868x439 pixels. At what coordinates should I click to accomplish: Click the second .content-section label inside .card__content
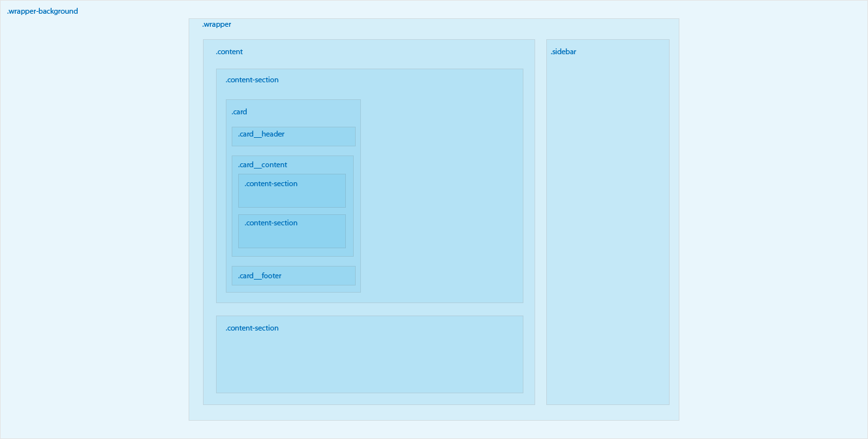point(271,223)
